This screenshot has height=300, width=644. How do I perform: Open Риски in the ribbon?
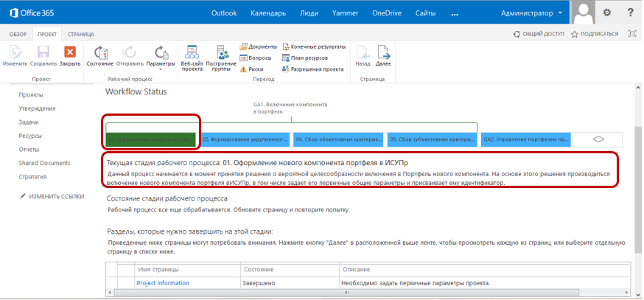[x=252, y=69]
